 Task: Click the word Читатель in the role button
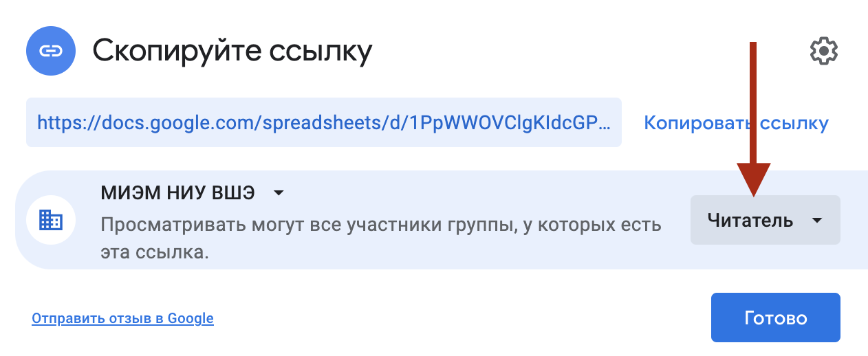click(x=750, y=221)
